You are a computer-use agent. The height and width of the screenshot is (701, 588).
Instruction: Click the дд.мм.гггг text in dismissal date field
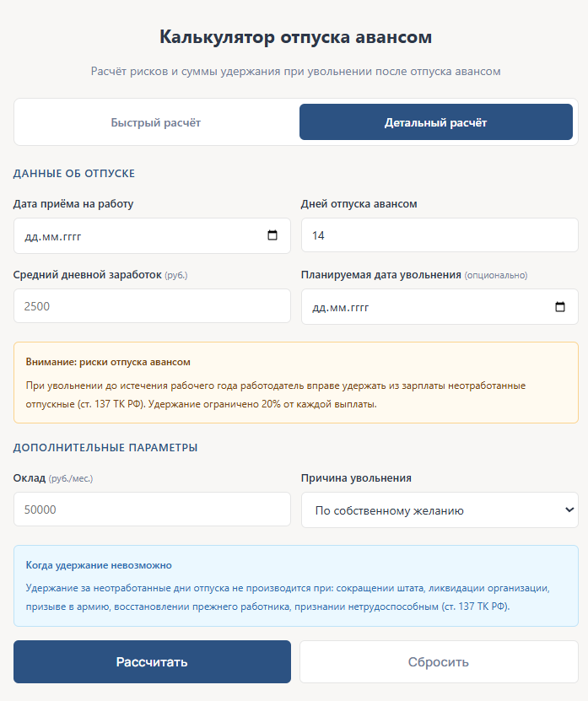(341, 308)
